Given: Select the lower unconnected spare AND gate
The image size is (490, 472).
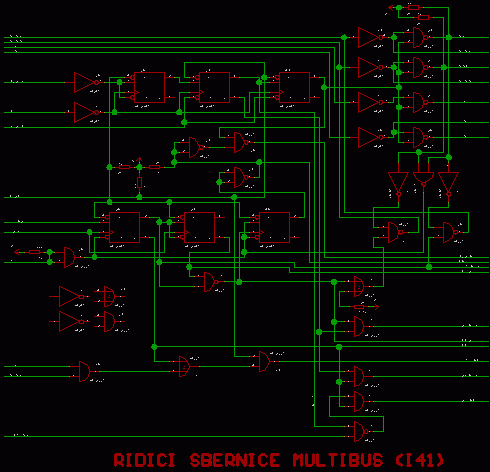Looking at the screenshot, I should (109, 321).
